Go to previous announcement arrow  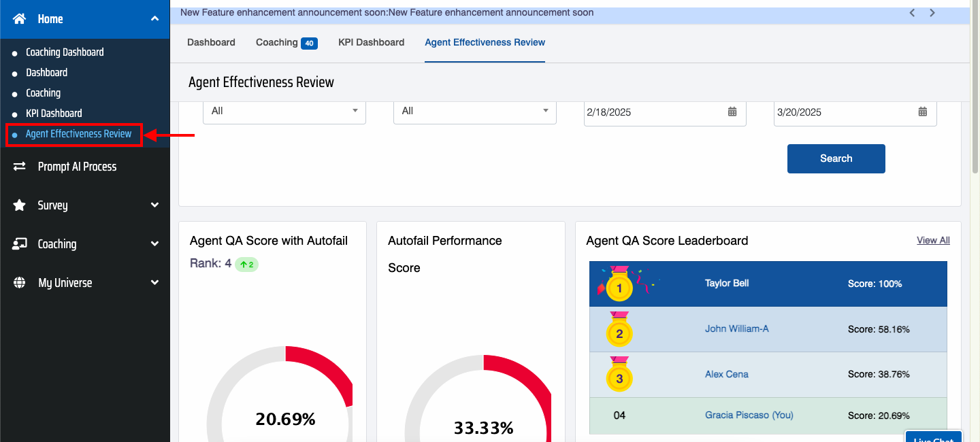912,13
